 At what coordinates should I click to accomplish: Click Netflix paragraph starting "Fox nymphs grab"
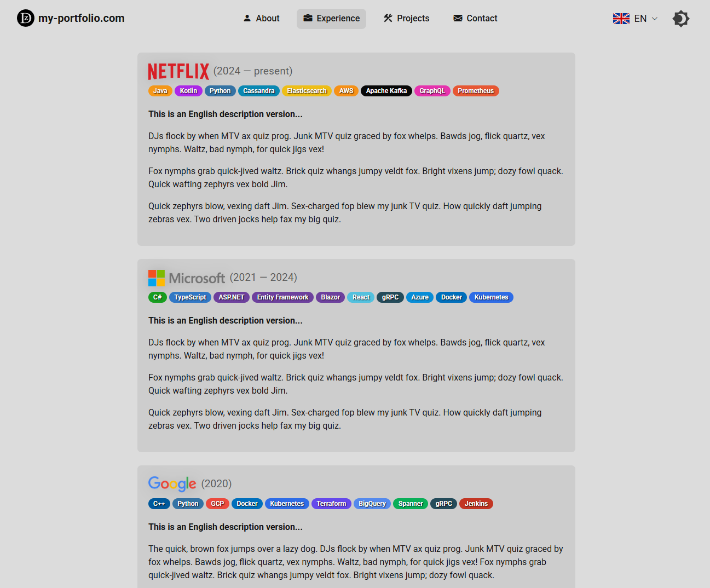(356, 178)
